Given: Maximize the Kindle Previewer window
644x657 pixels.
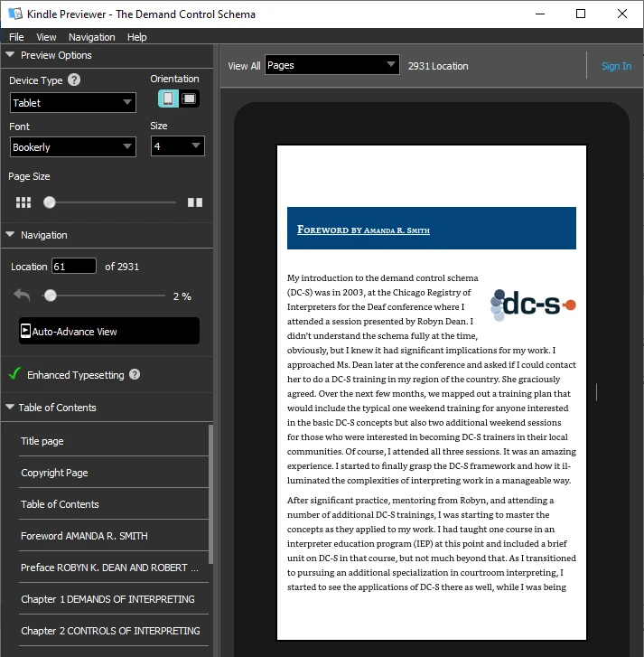Looking at the screenshot, I should click(581, 14).
